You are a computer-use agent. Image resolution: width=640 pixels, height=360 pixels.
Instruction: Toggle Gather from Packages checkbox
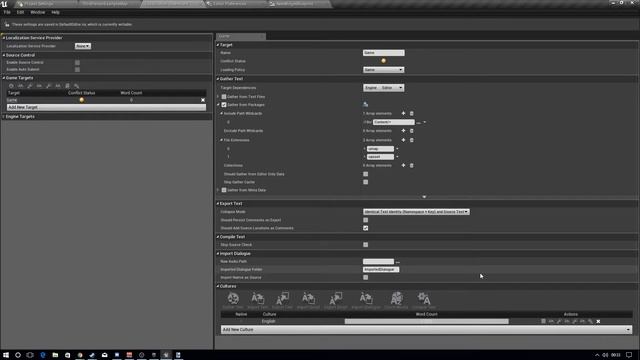224,105
